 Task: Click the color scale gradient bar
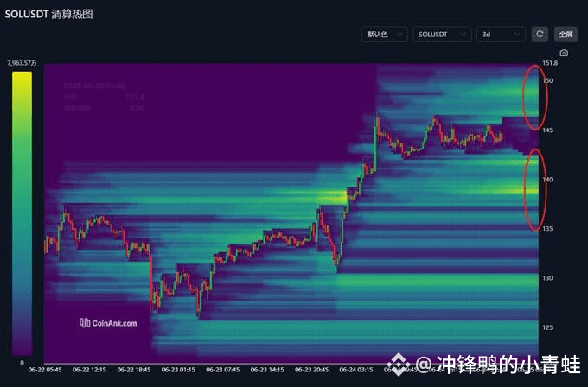(x=22, y=213)
